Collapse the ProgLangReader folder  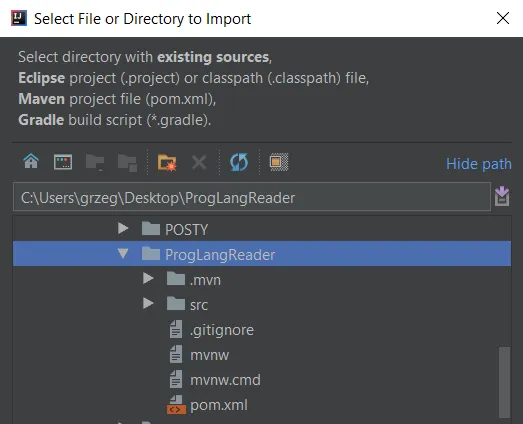point(123,254)
